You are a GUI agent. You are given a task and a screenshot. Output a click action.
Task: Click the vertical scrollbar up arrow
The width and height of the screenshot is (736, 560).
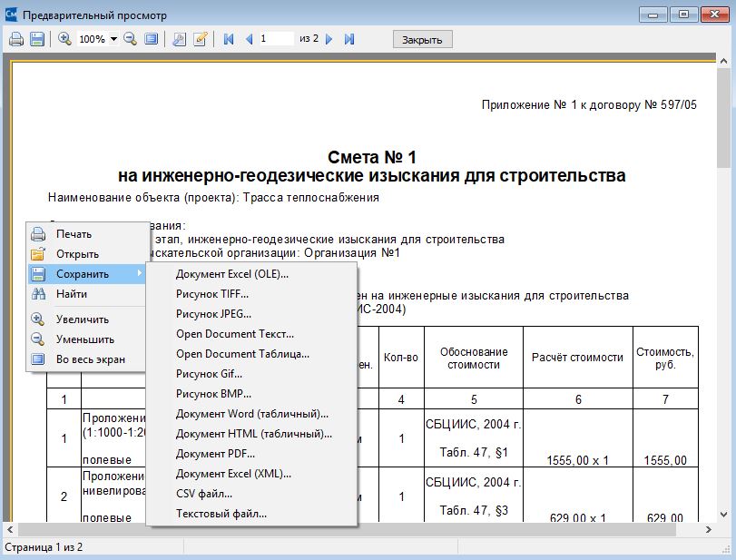(723, 60)
